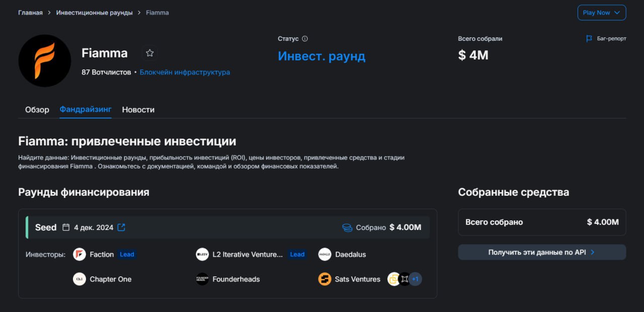Image resolution: width=644 pixels, height=312 pixels.
Task: Click the Faction investor logo
Action: (x=79, y=254)
